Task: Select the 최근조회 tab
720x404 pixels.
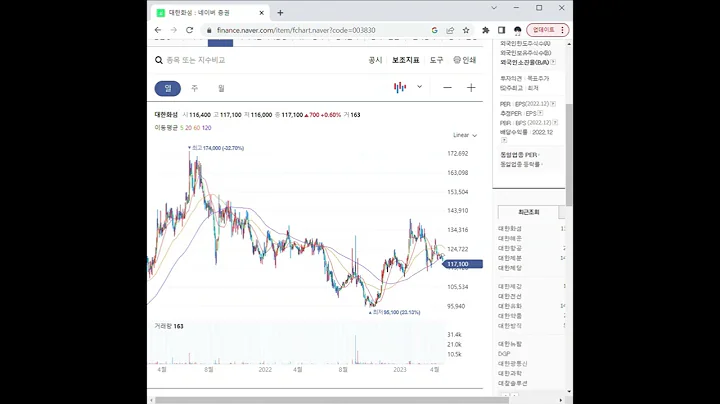Action: (529, 212)
